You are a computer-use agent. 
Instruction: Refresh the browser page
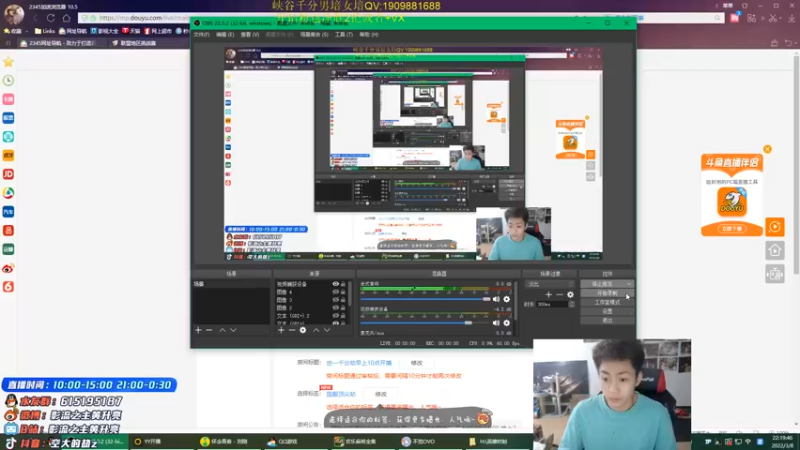[x=51, y=18]
